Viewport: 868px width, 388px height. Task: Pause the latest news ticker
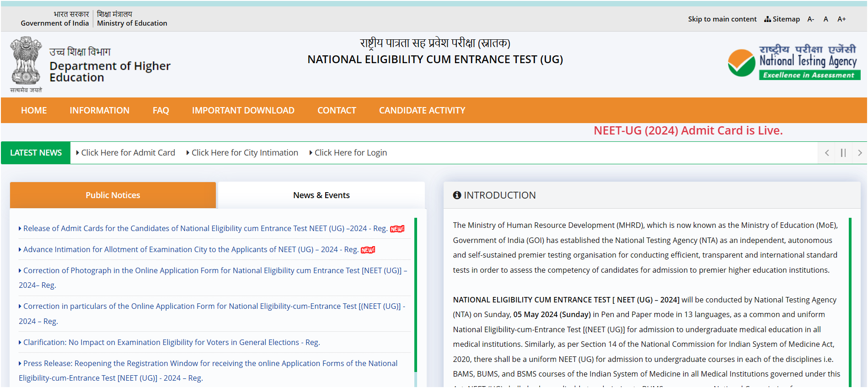click(x=843, y=153)
